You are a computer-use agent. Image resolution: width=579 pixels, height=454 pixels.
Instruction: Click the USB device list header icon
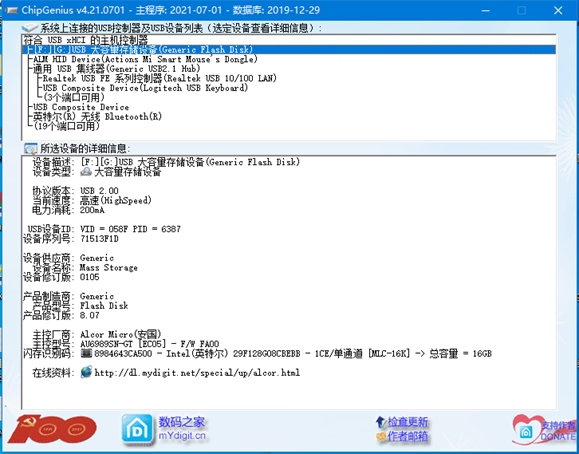(x=30, y=28)
